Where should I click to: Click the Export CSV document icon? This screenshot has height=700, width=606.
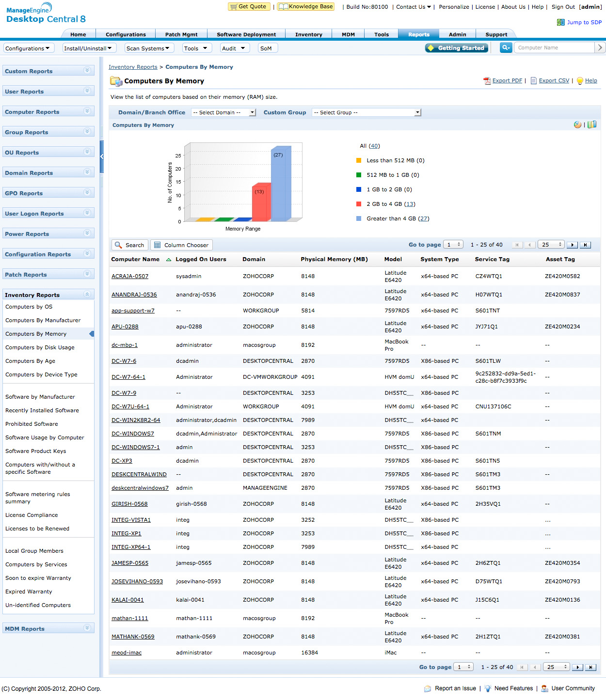(534, 81)
